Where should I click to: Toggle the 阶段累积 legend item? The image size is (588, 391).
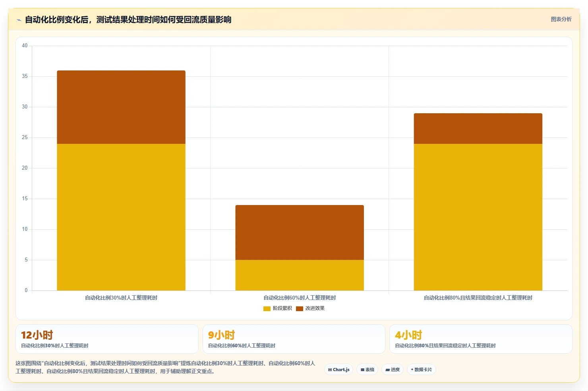278,308
